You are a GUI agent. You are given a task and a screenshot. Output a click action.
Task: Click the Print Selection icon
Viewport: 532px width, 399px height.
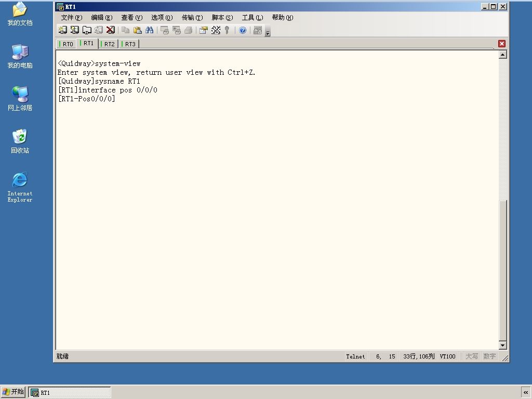[177, 30]
